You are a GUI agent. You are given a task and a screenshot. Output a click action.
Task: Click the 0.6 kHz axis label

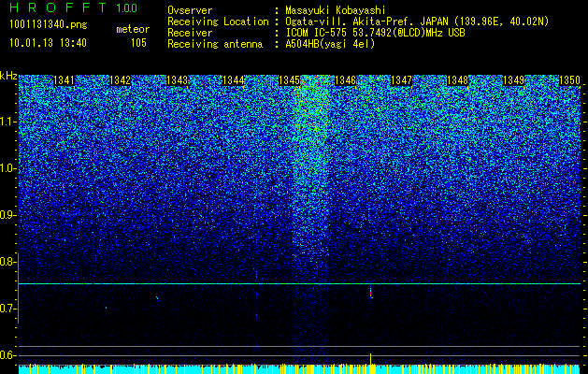[7, 355]
